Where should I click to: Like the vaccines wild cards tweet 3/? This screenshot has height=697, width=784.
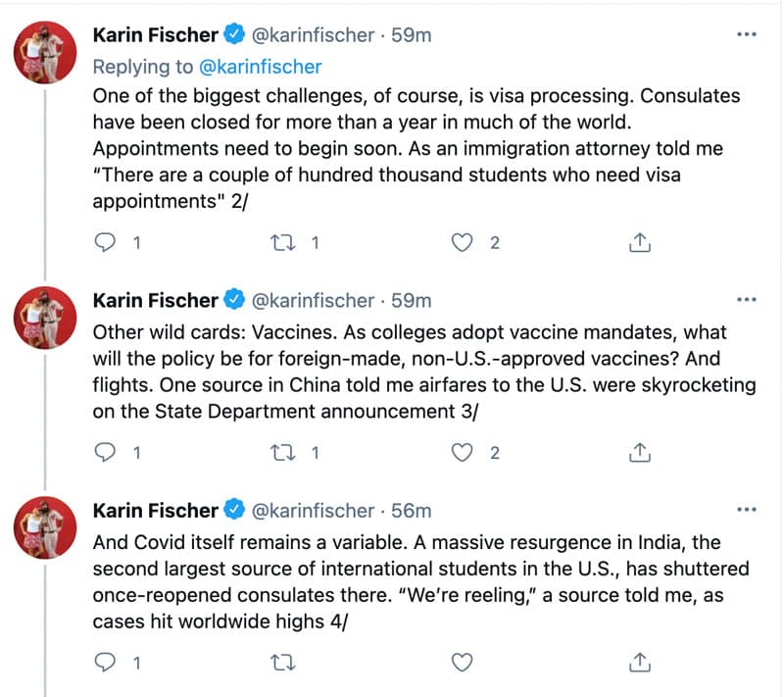pos(462,453)
